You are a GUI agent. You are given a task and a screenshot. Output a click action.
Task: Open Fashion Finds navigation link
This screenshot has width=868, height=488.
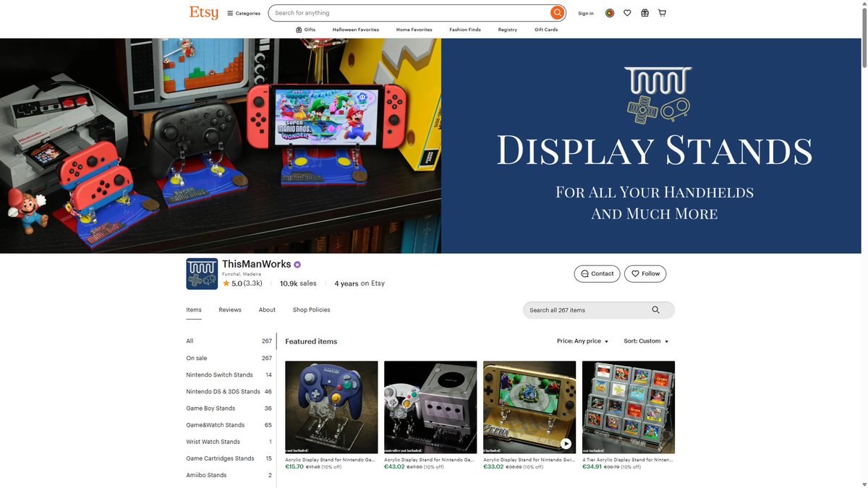click(x=465, y=30)
